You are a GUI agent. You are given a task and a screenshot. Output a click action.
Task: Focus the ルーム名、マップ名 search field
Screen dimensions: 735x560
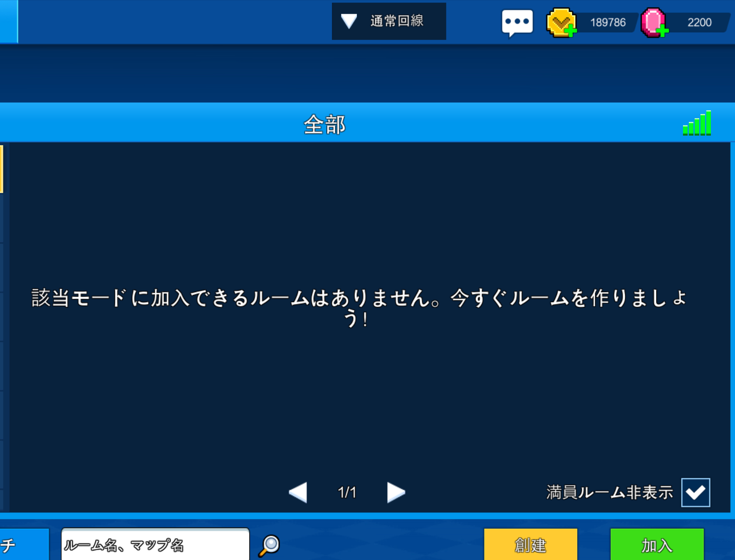pos(155,545)
